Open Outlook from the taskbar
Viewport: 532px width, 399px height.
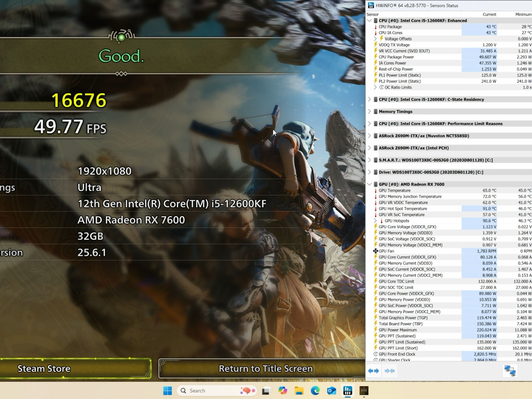click(331, 391)
